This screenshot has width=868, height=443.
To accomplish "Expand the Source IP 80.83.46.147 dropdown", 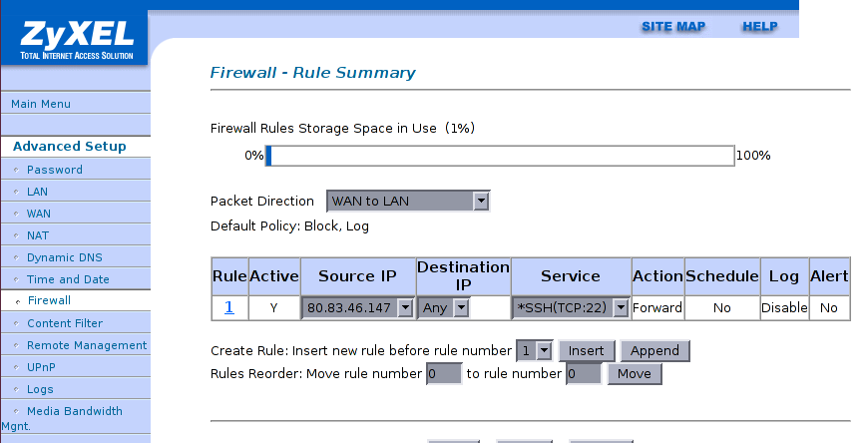I will (x=357, y=308).
